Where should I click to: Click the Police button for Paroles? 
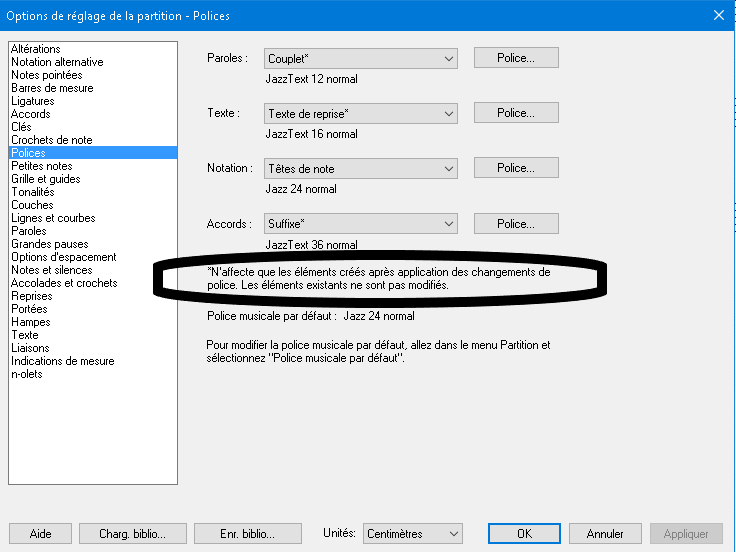515,58
